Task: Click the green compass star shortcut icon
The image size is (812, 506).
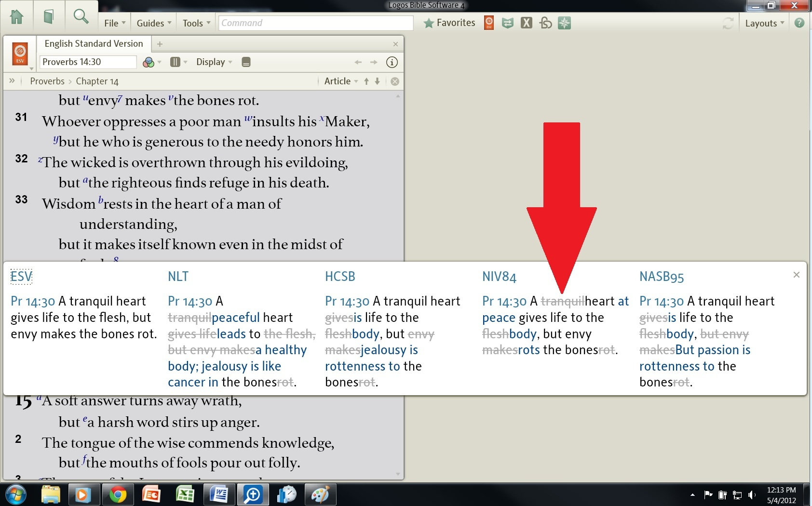Action: [564, 23]
